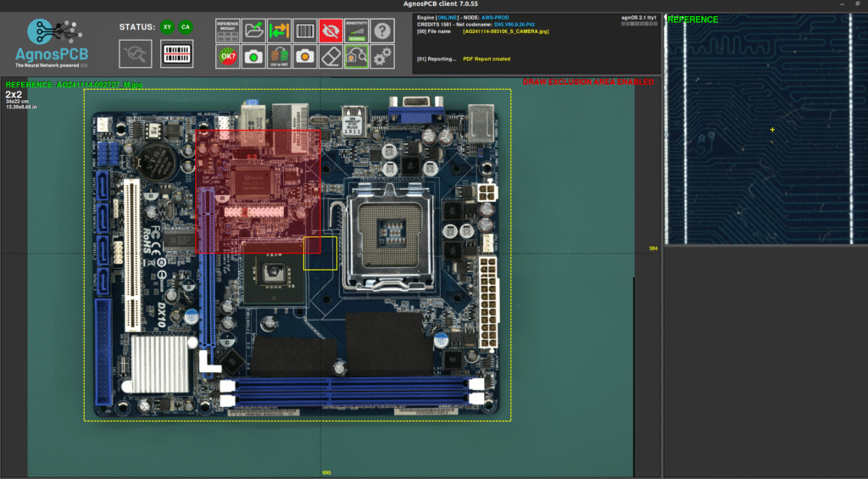Click the green and orange swap arrows icon
The height and width of the screenshot is (479, 868).
coord(279,31)
